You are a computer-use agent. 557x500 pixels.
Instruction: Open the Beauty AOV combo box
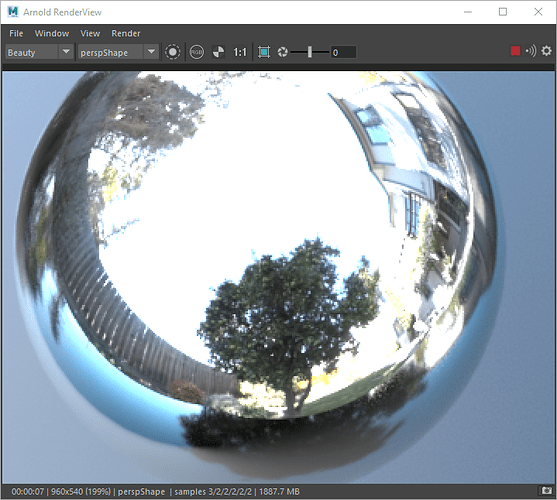40,52
